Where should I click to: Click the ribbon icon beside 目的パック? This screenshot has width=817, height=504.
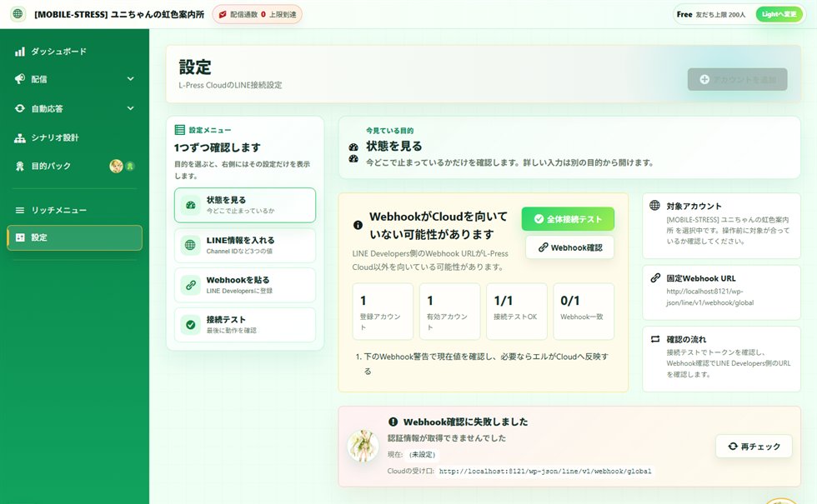(20, 166)
